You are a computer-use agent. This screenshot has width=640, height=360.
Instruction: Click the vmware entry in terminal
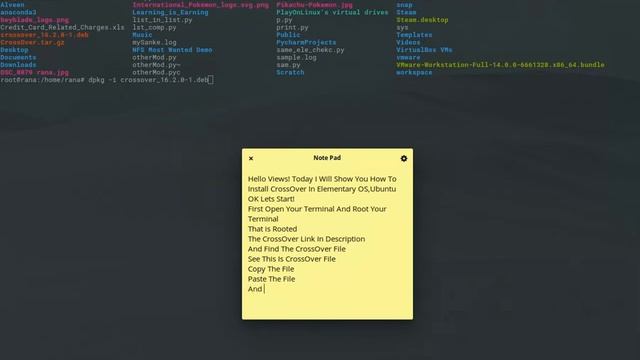[x=408, y=58]
